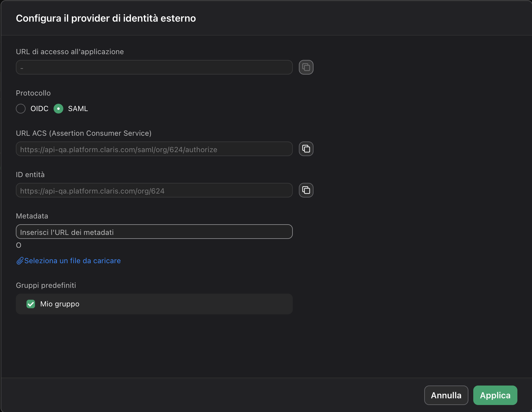Copy the entity ID value
The width and height of the screenshot is (532, 412).
tap(306, 190)
